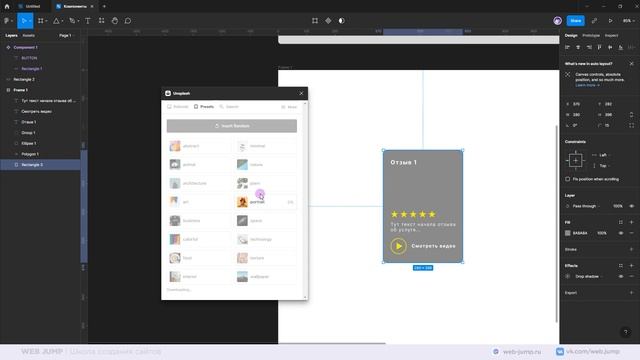Add a new fill with plus icon
The width and height of the screenshot is (640, 360).
631,222
